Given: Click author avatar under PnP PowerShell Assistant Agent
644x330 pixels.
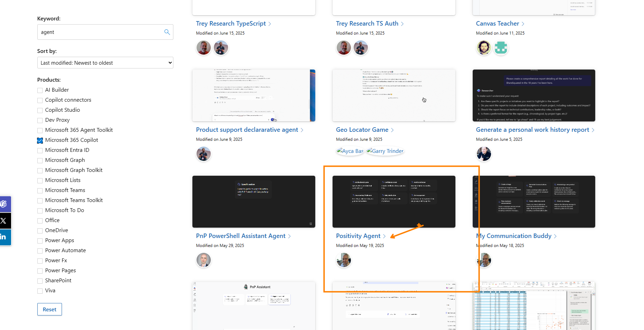Looking at the screenshot, I should click(203, 260).
